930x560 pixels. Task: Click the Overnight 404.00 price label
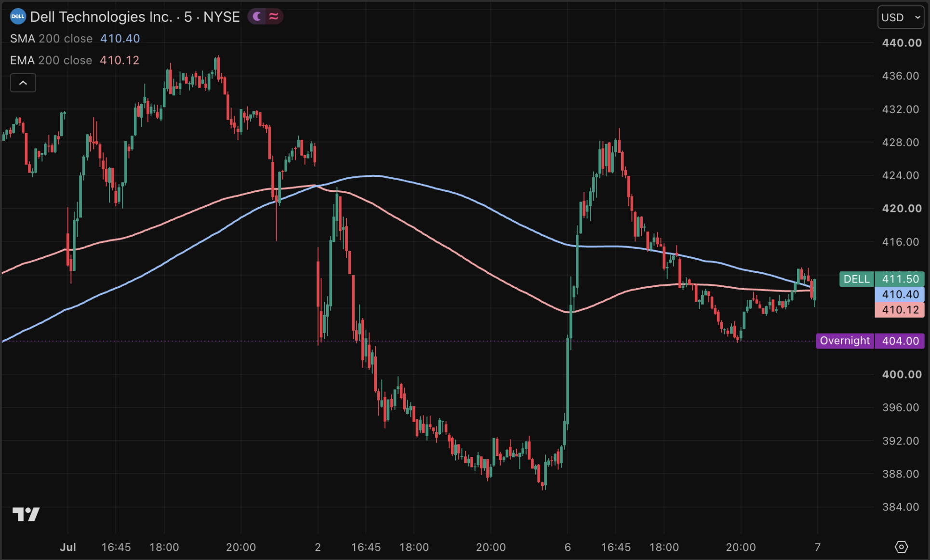870,341
